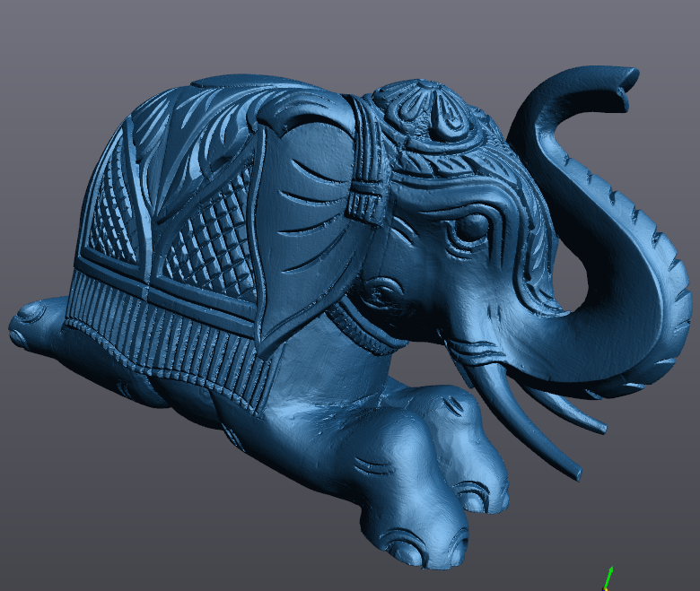Viewport: 700px width, 591px height.
Task: Click empty gray background at top left
Action: 54,45
